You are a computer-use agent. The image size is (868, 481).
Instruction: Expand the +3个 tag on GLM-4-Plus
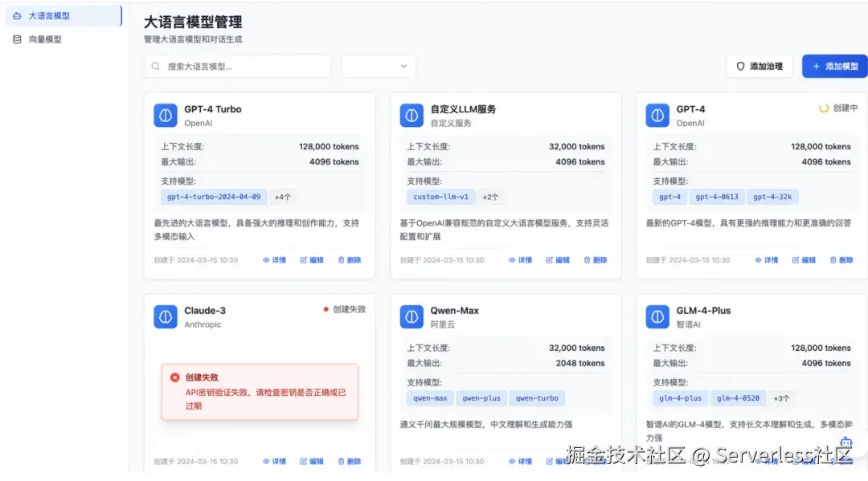pyautogui.click(x=781, y=398)
